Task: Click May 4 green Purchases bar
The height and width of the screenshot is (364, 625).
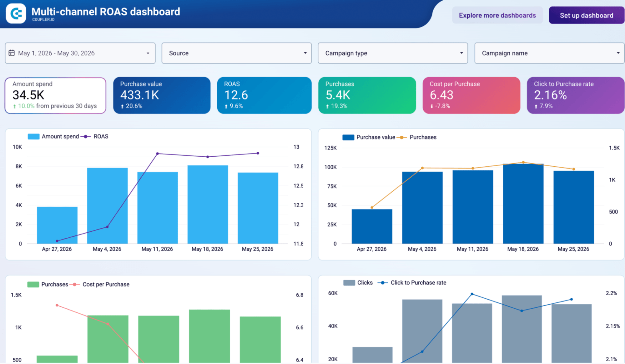Action: (x=108, y=339)
